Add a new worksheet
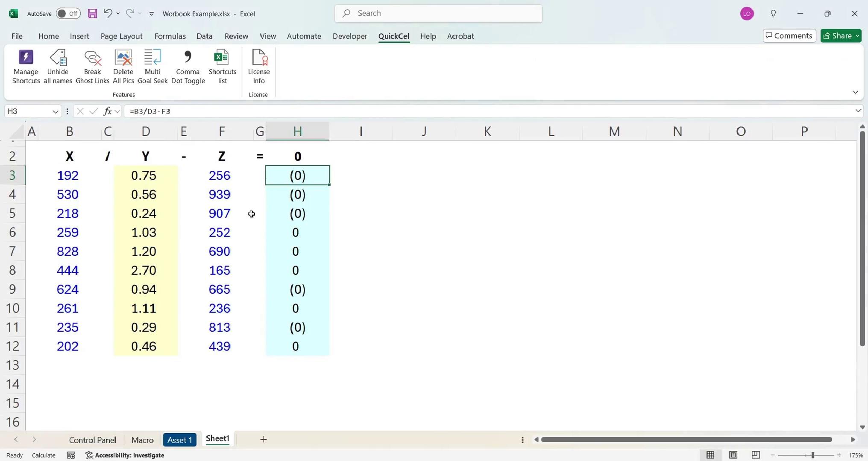 point(263,439)
